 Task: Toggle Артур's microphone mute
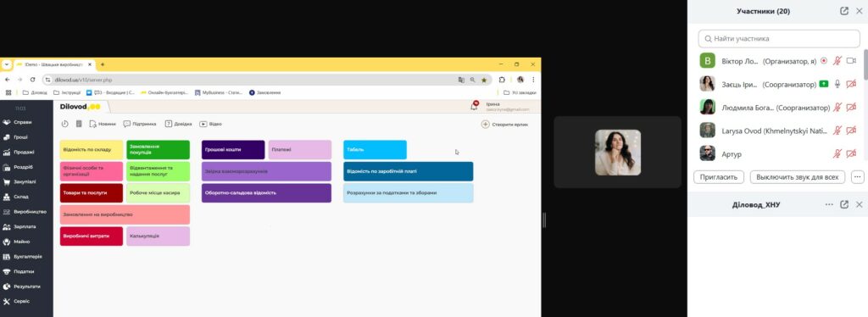tap(837, 153)
